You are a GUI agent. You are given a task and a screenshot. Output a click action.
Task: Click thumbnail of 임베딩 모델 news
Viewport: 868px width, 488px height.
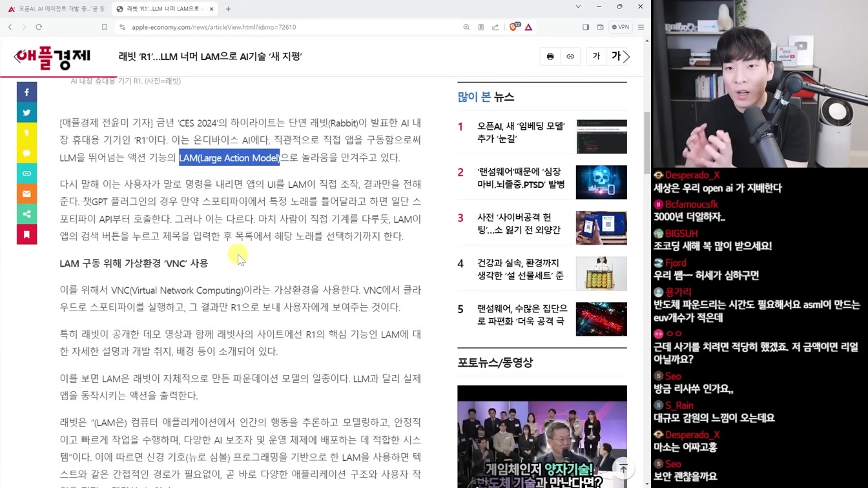tap(601, 136)
